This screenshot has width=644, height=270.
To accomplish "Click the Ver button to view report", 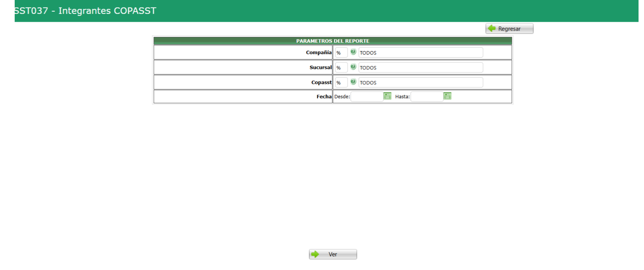I will 333,254.
